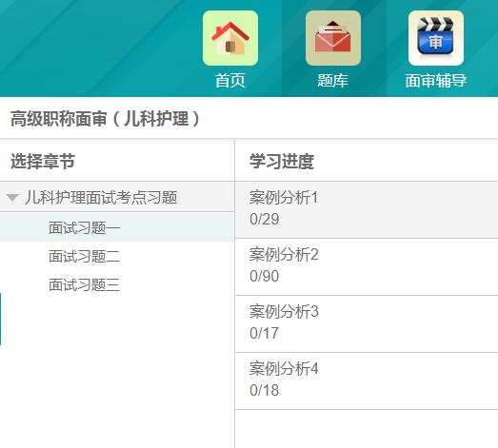The image size is (498, 448).
Task: Open 案例分析2 progress row
Action: pyautogui.click(x=367, y=267)
